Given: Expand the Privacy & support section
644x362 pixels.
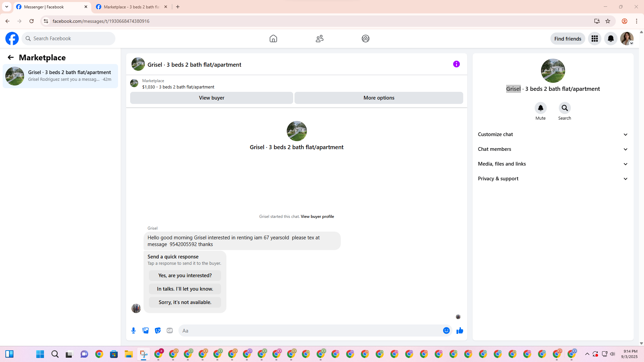Looking at the screenshot, I should tap(553, 179).
